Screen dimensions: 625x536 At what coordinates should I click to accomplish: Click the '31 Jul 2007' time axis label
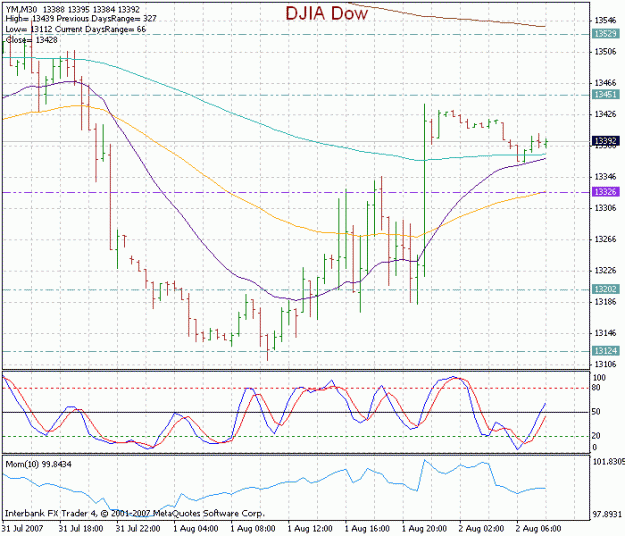[22, 529]
